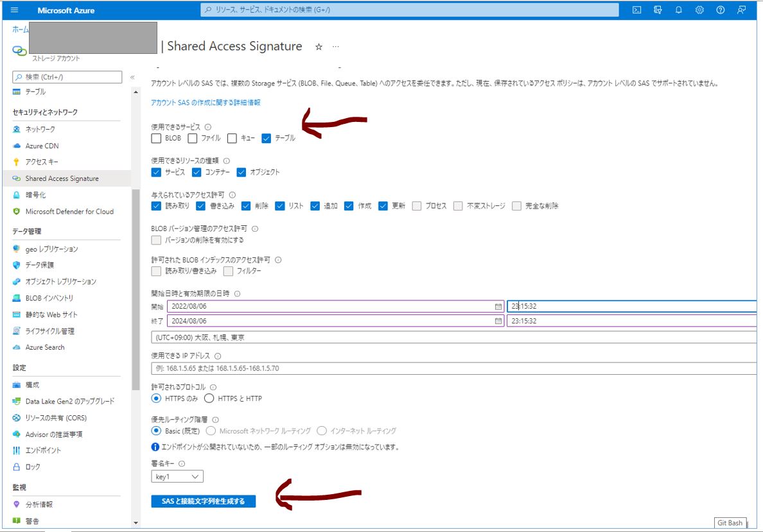
Task: Open the settings gear in header
Action: point(699,10)
